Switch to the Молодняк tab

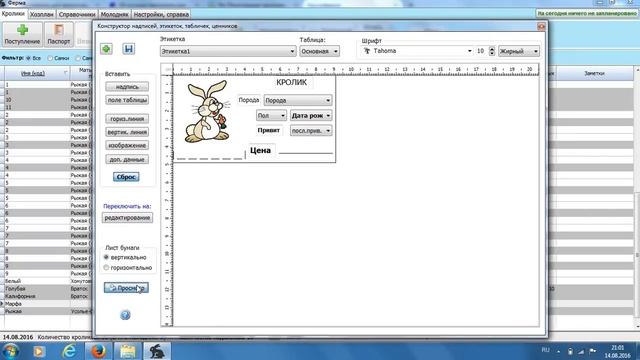pyautogui.click(x=114, y=14)
